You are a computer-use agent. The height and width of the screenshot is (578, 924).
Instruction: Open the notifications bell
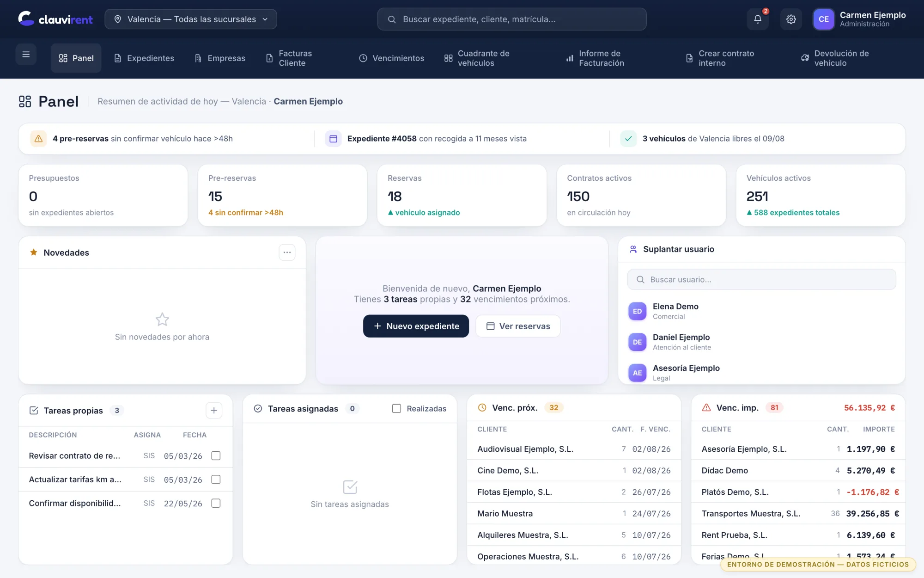(x=758, y=19)
